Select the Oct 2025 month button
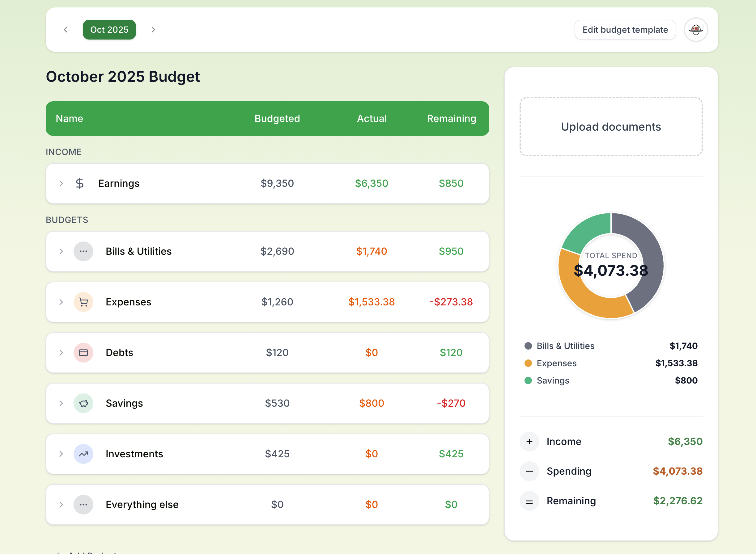This screenshot has width=756, height=554. pos(109,30)
